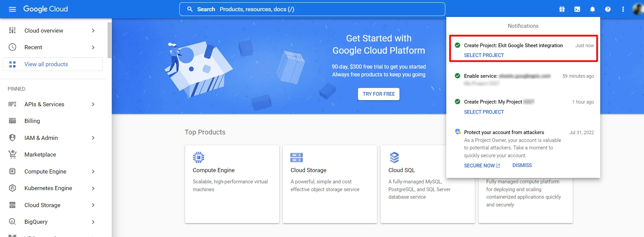The width and height of the screenshot is (644, 237).
Task: Expand the Kubernetes Engine submenu arrow
Action: (x=93, y=188)
